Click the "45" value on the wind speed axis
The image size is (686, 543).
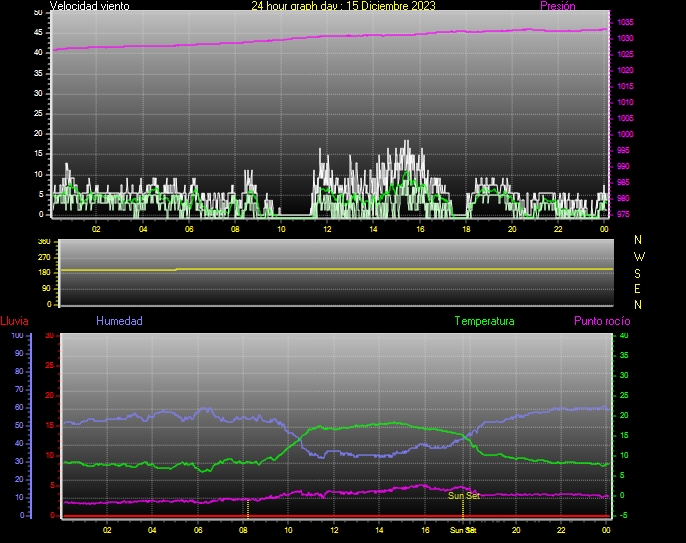[x=38, y=33]
